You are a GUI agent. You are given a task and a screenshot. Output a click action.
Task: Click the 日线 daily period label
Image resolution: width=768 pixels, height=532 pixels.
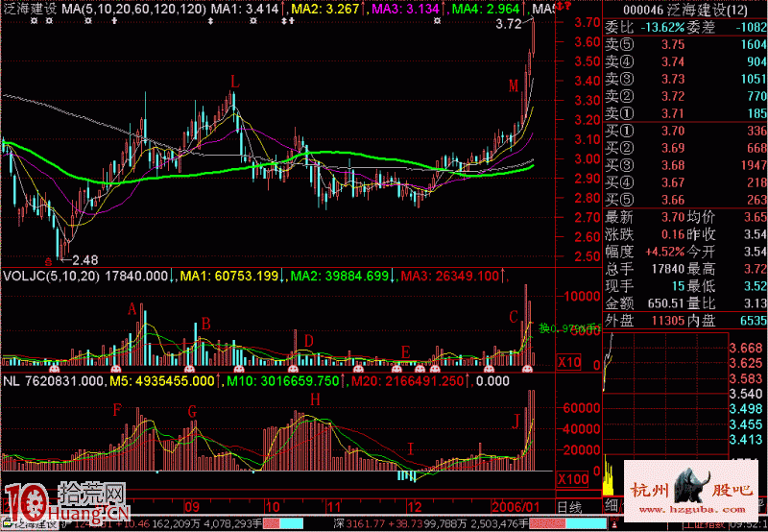pos(570,506)
